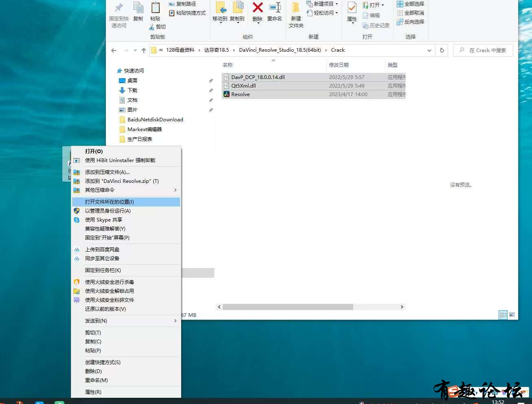Choose HiBit Uninstaller force uninstall menu entry

click(x=126, y=160)
